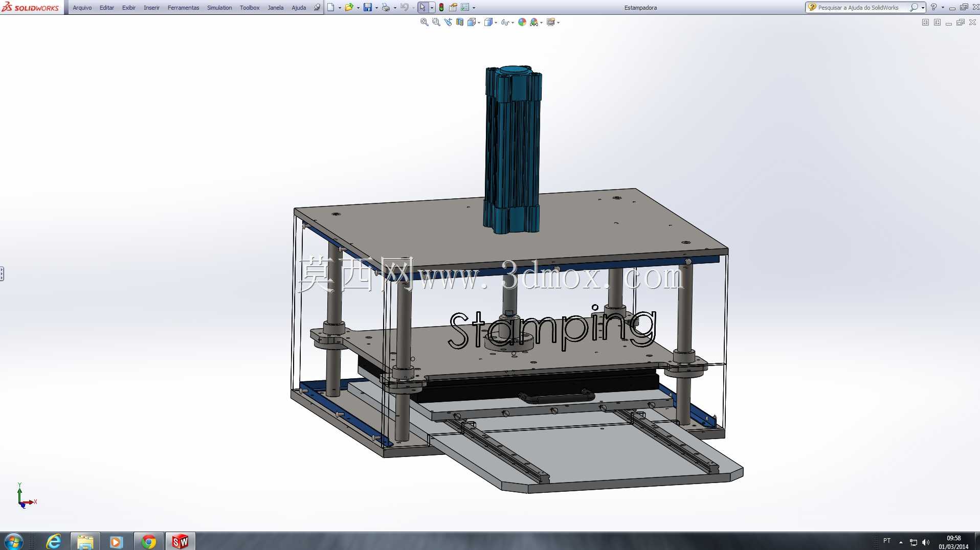Screen dimensions: 980x550
Task: Click Edit Appearance color sphere icon
Action: point(522,22)
